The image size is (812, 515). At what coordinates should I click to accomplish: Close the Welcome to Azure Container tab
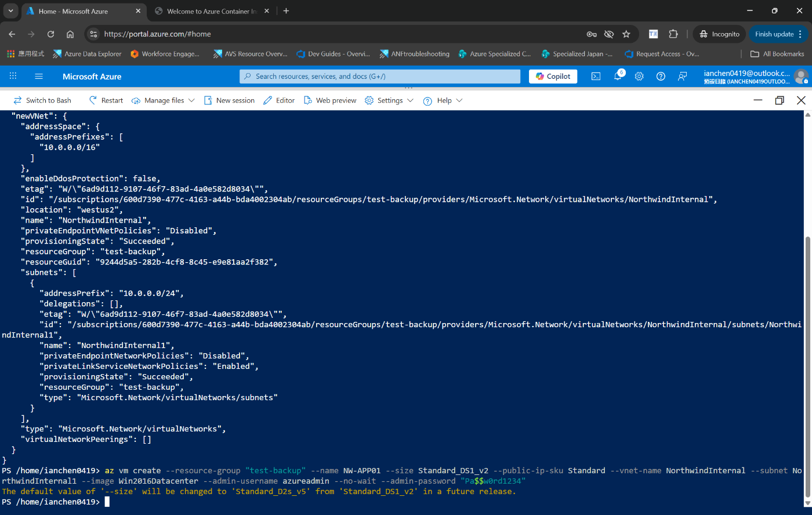point(266,11)
